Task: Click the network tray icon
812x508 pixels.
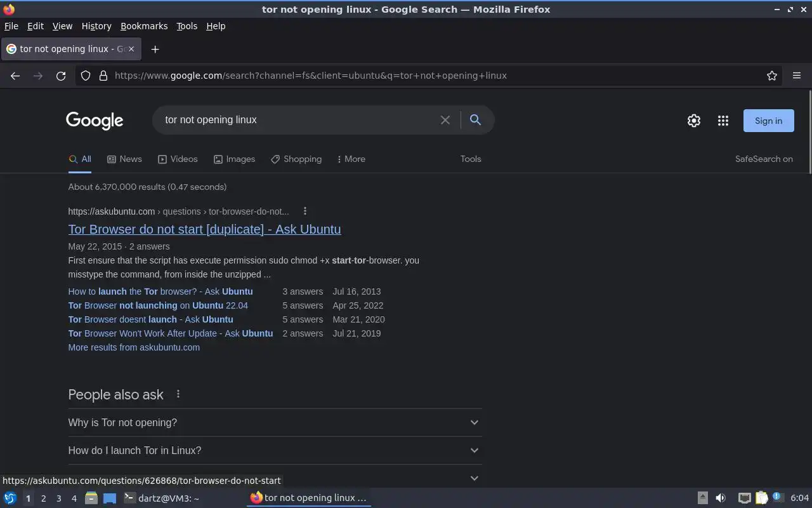Action: click(745, 498)
